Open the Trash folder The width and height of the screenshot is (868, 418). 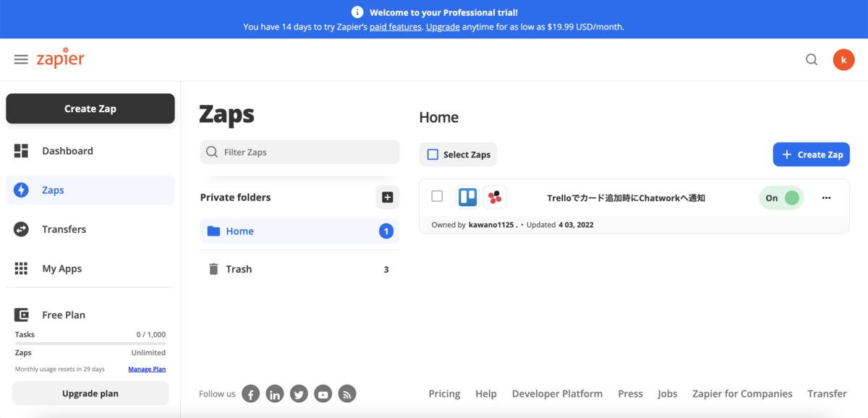(x=239, y=268)
